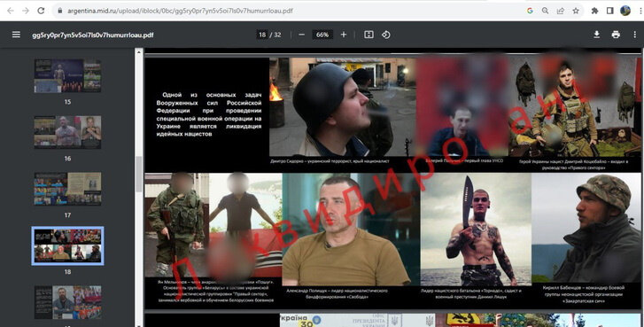This screenshot has width=644, height=327.
Task: Click Russian paragraph in black box
Action: point(209,114)
